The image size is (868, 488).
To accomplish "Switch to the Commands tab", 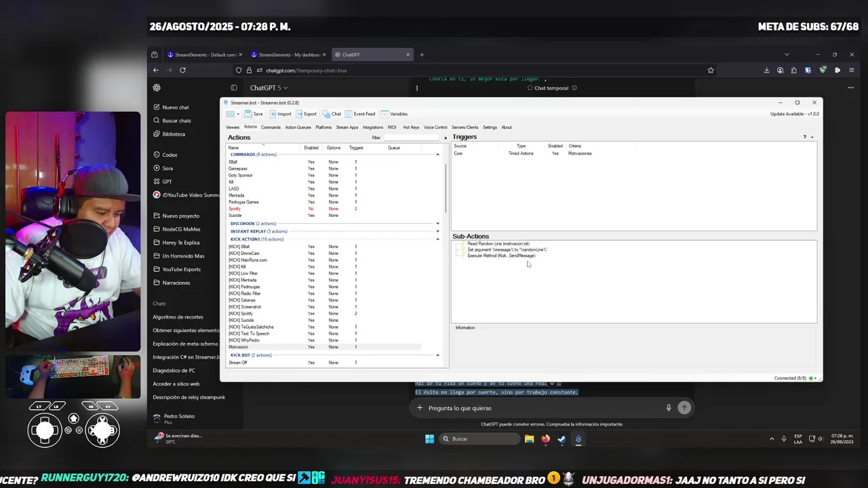I will [271, 127].
